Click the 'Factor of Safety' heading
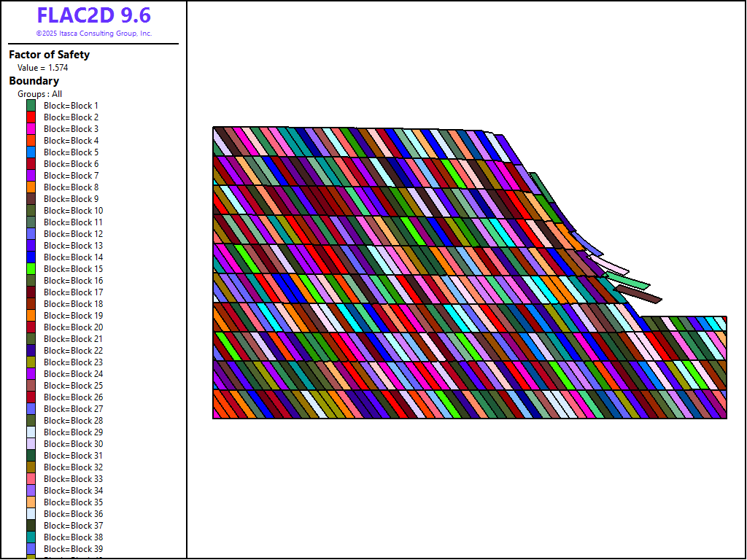The height and width of the screenshot is (560, 747). click(49, 55)
